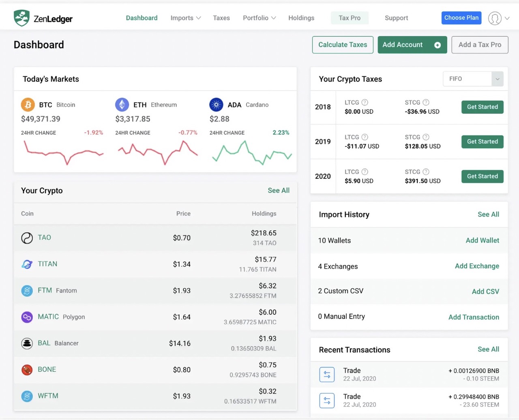Expand the Portfolio navigation dropdown

tap(259, 18)
